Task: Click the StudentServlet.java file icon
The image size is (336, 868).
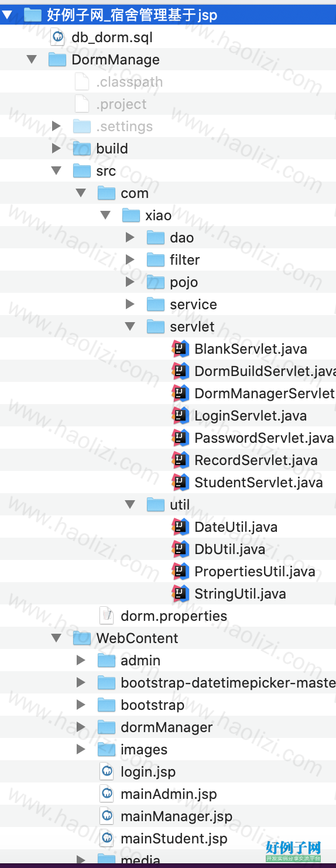Action: [x=180, y=483]
